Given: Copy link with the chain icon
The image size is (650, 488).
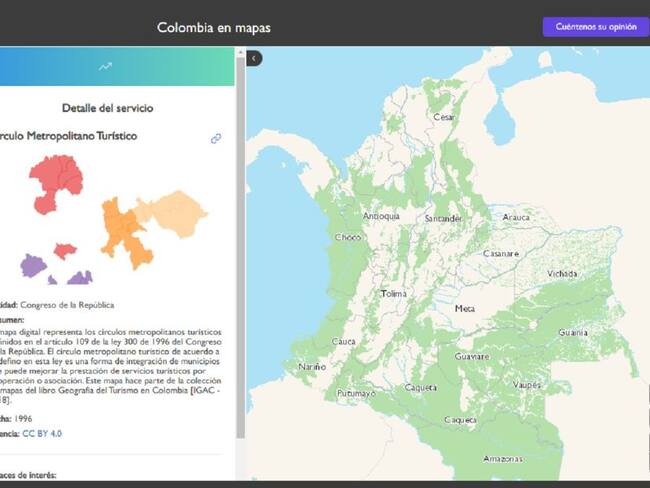Looking at the screenshot, I should 216,139.
